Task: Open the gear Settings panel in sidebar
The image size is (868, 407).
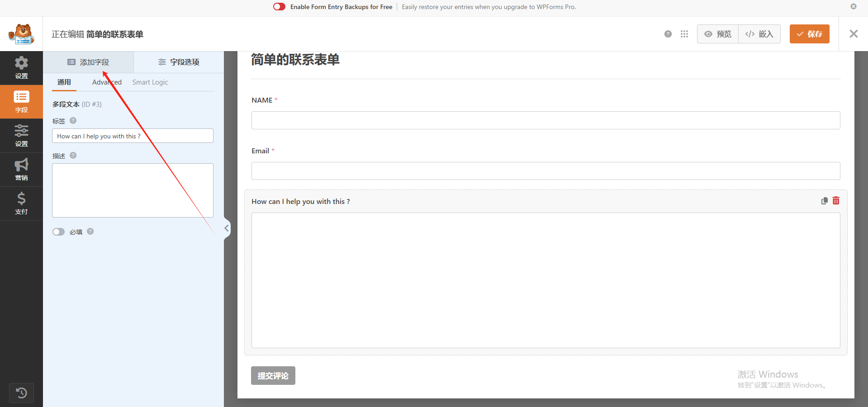Action: click(21, 68)
